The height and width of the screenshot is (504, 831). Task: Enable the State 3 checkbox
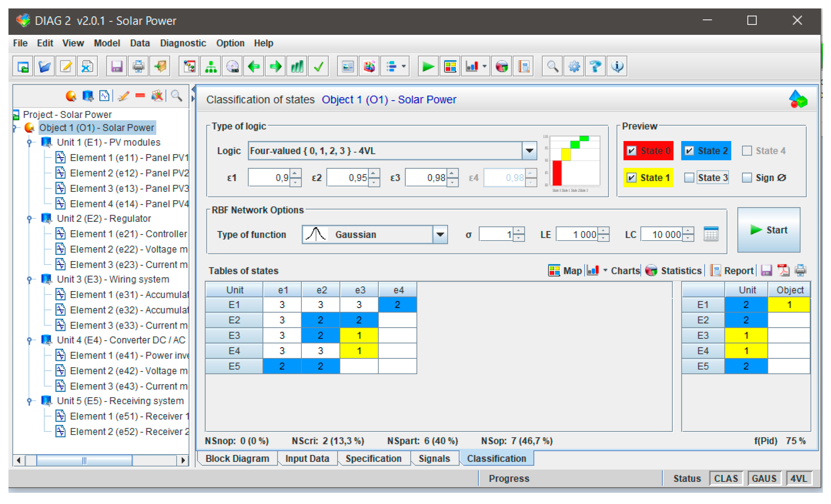pyautogui.click(x=689, y=178)
